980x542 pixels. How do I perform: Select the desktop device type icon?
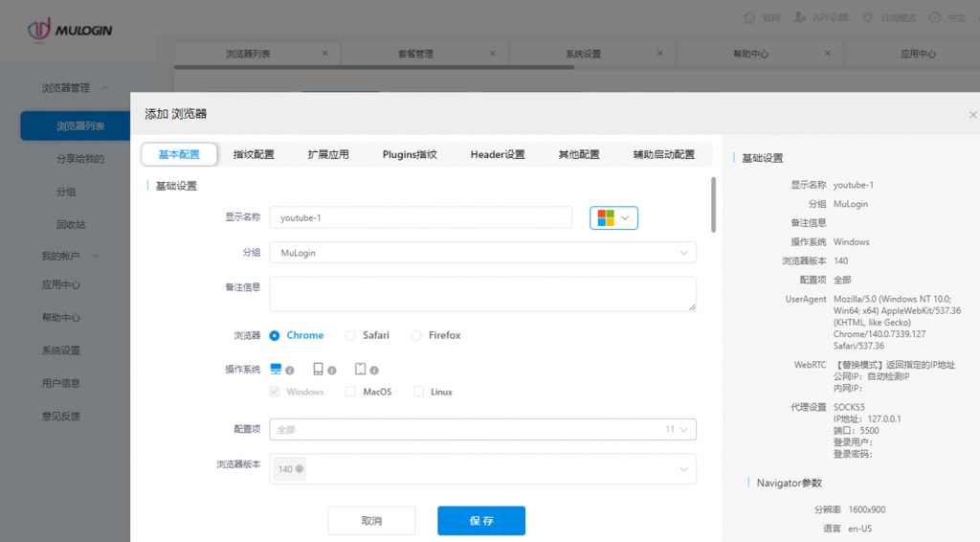coord(276,369)
